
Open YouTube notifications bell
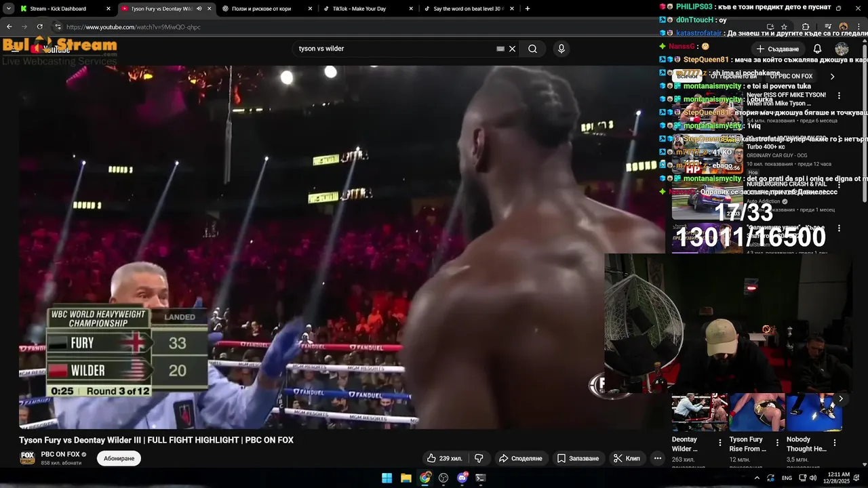tap(817, 49)
